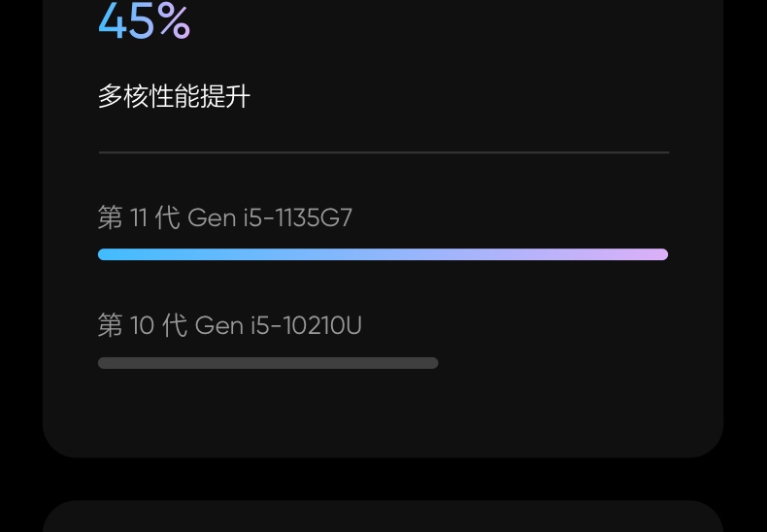Viewport: 767px width, 532px height.
Task: Click the 升 character in the heading
Action: pos(238,96)
